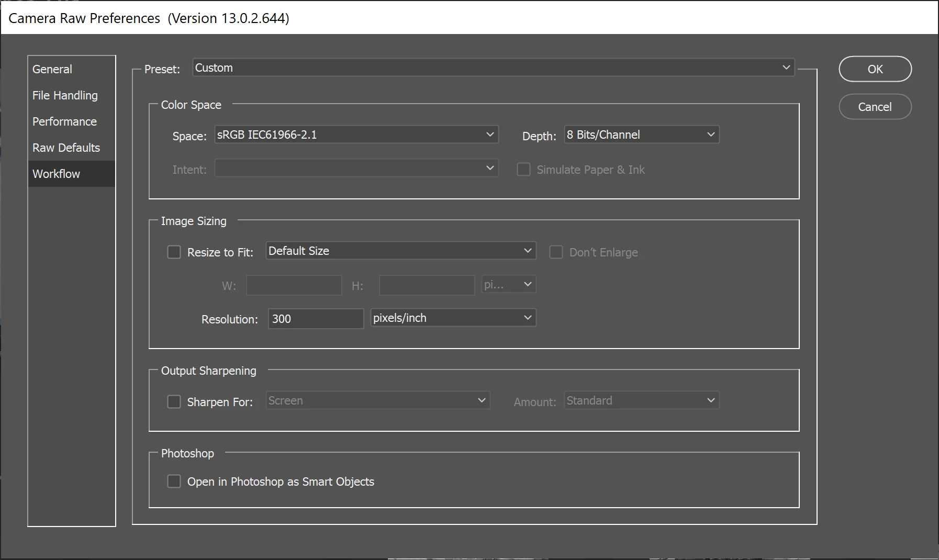Screen dimensions: 939x560
Task: Enable the Sharpen For checkbox
Action: click(174, 402)
